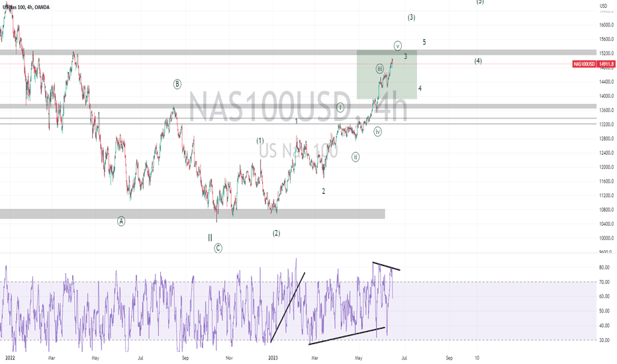Click the 70.00 level on the oscillator axis
The image size is (617, 364).
point(604,282)
